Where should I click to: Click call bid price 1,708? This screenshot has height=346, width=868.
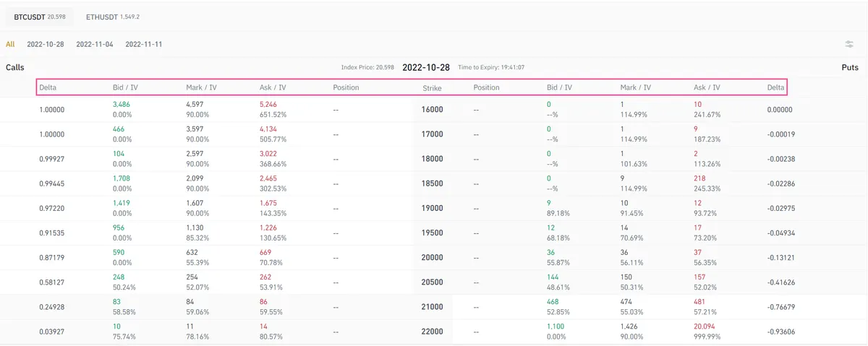click(122, 178)
